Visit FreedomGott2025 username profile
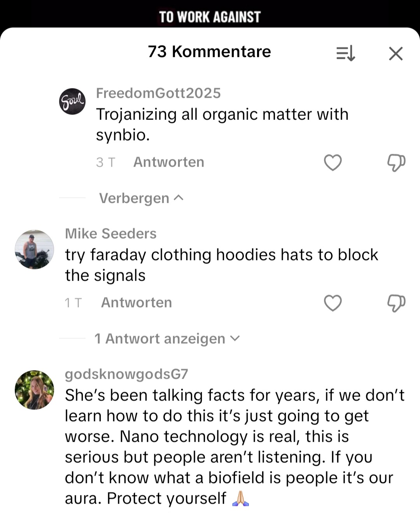 [x=158, y=93]
